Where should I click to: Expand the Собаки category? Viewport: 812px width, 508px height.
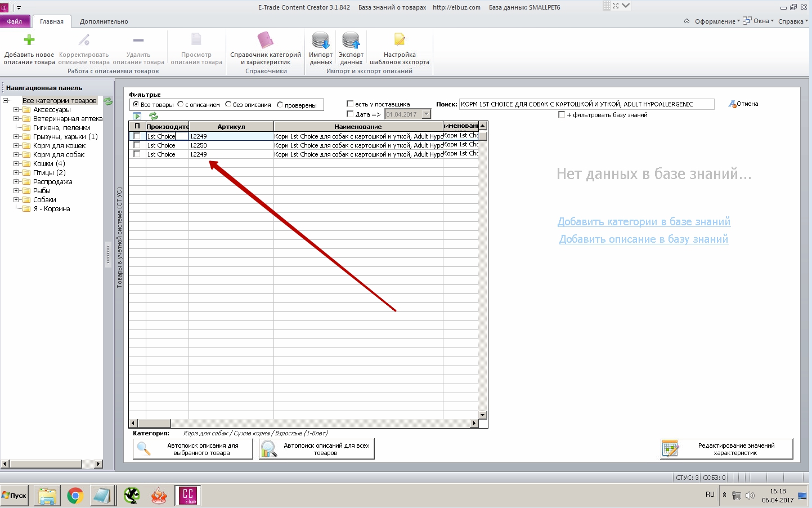(16, 200)
